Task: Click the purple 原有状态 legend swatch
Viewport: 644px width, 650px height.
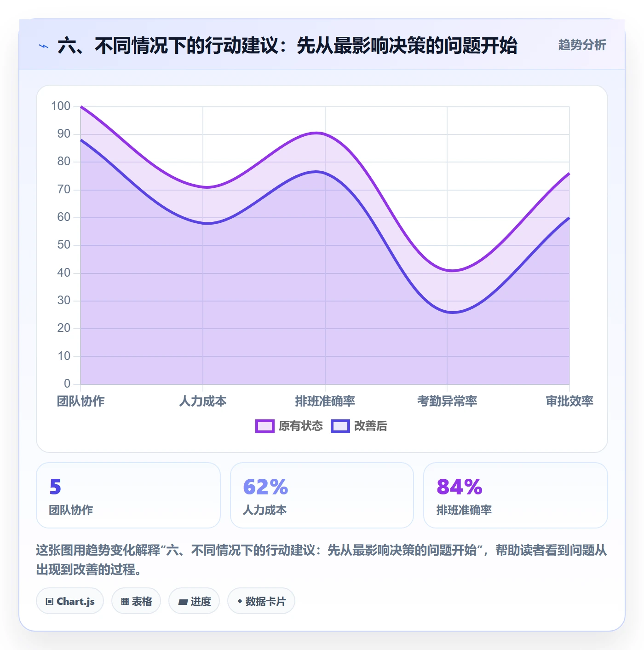Action: click(265, 426)
